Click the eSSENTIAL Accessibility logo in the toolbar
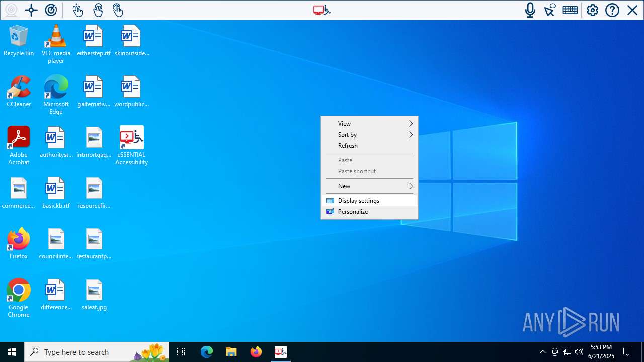The height and width of the screenshot is (362, 644). tap(322, 10)
